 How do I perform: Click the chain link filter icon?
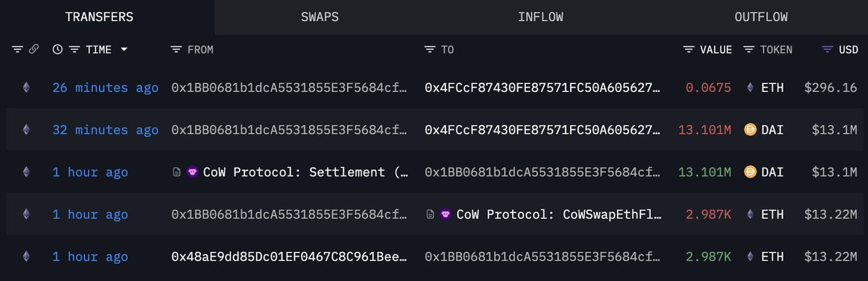[33, 50]
